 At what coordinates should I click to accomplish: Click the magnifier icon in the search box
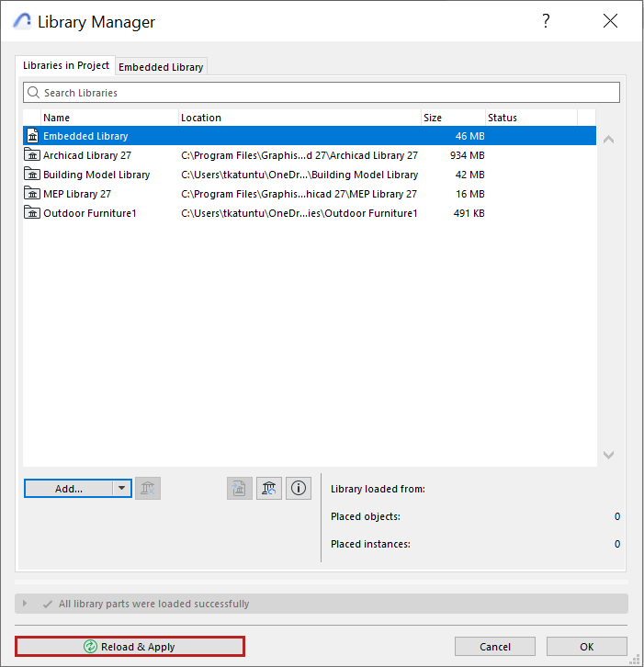[33, 92]
